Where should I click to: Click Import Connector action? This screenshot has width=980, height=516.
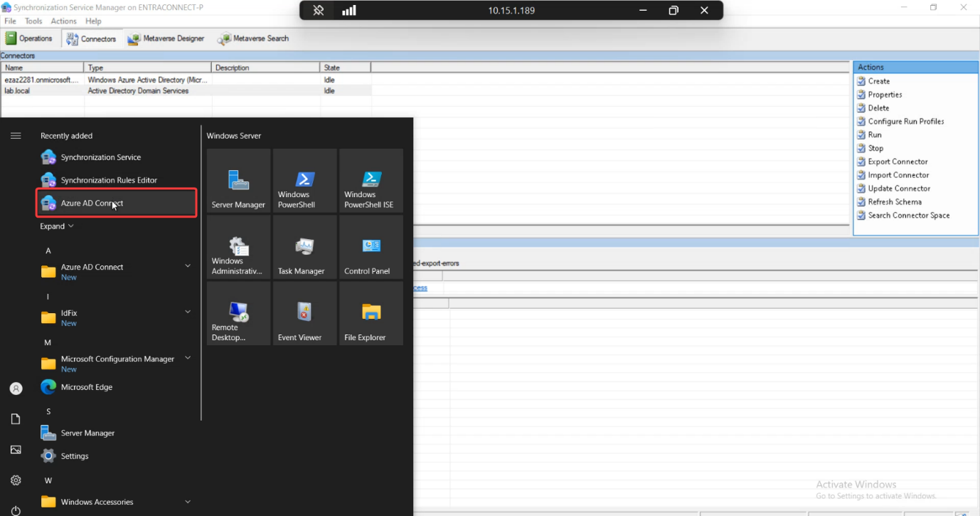coord(898,175)
